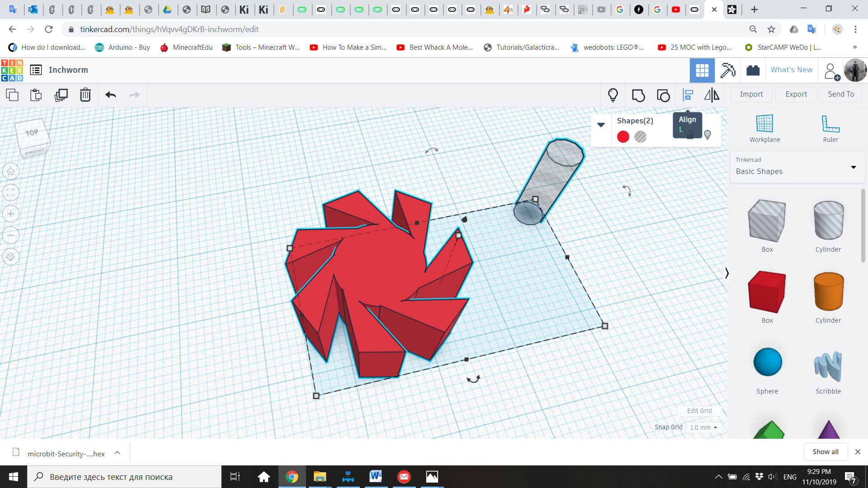Screen dimensions: 868x488
Task: Open the Export menu
Action: (796, 94)
